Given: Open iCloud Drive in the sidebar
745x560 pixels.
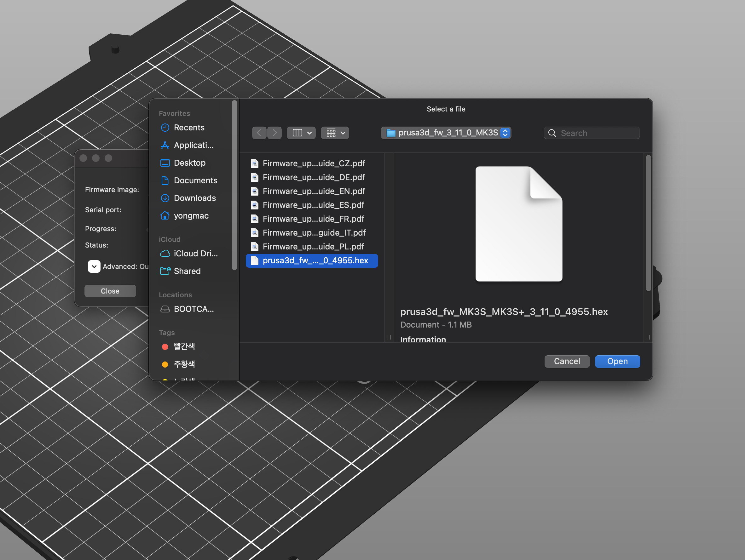Looking at the screenshot, I should (x=195, y=254).
